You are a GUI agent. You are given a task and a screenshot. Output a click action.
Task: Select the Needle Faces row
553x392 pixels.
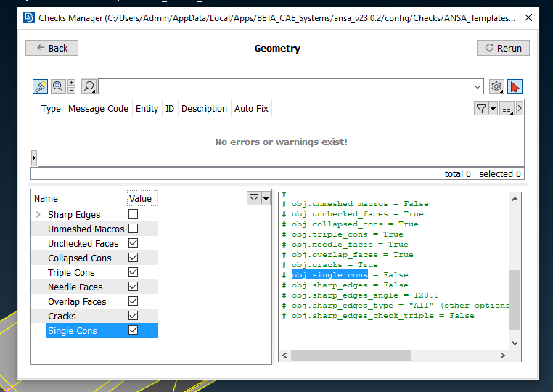click(95, 287)
